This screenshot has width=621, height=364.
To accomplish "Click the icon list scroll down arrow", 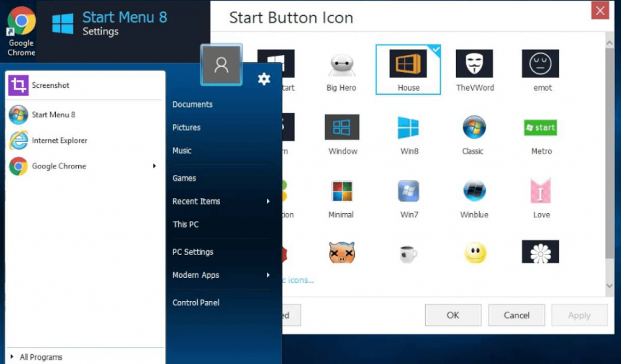I will coord(609,286).
